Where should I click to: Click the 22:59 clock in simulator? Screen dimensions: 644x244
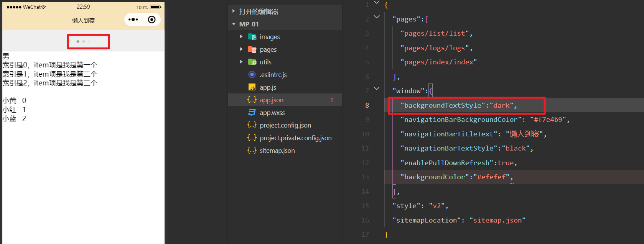(83, 7)
